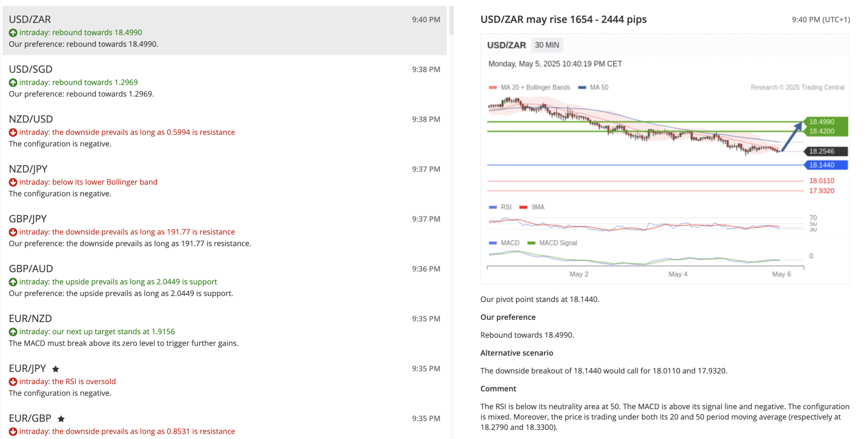
Task: Open the EUR/GBP analysis entry
Action: coord(224,422)
